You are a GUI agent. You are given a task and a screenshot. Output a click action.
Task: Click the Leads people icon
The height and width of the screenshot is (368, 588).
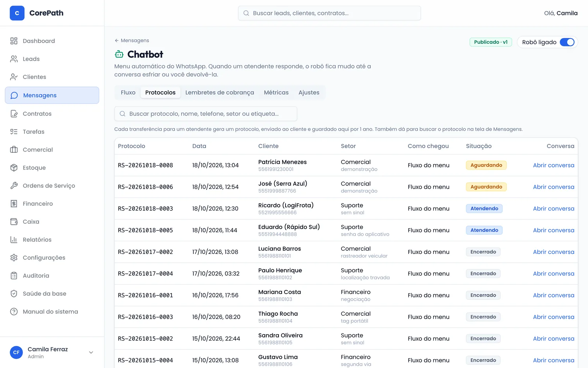point(14,59)
